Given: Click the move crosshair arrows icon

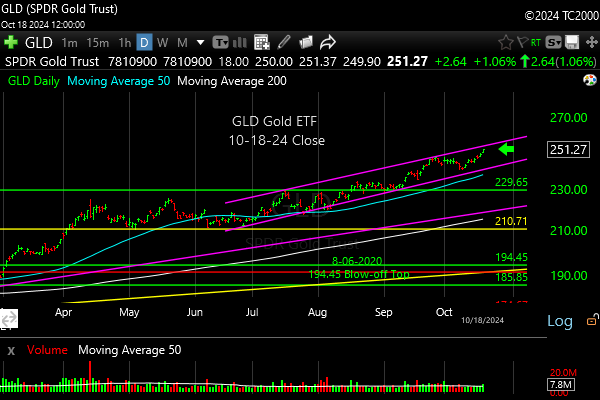Looking at the screenshot, I should point(592,42).
